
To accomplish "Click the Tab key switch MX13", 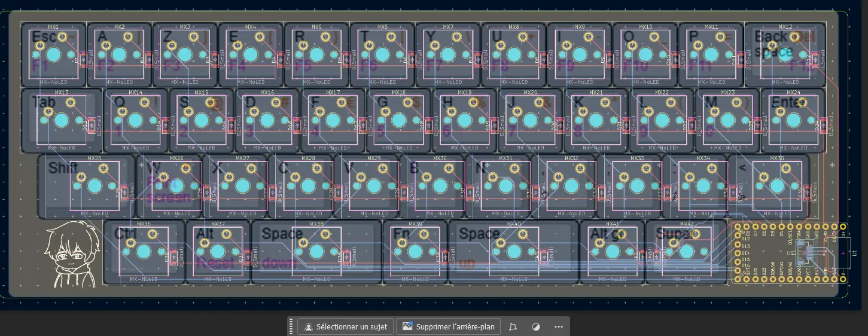I will pyautogui.click(x=62, y=120).
